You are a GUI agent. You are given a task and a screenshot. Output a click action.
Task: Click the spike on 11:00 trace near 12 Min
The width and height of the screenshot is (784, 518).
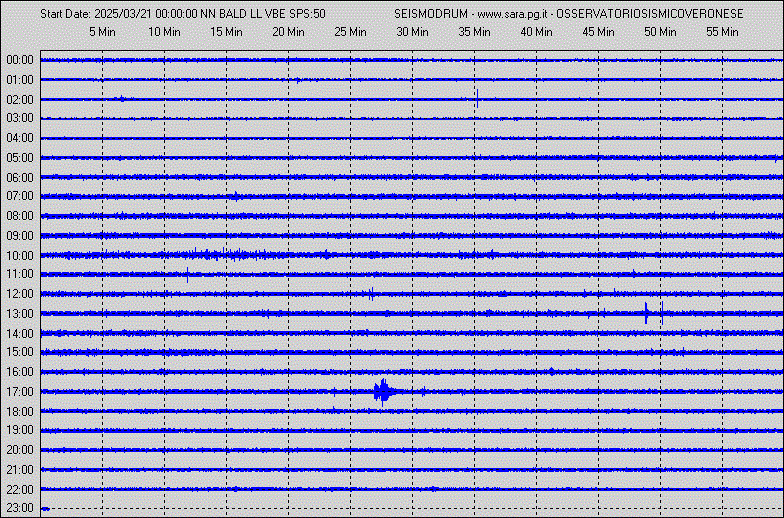(x=188, y=274)
